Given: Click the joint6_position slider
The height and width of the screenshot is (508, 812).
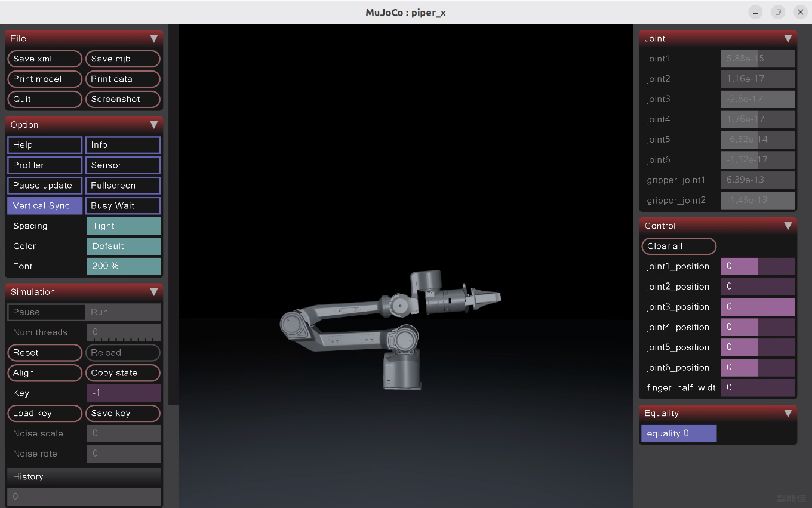Looking at the screenshot, I should click(x=758, y=367).
